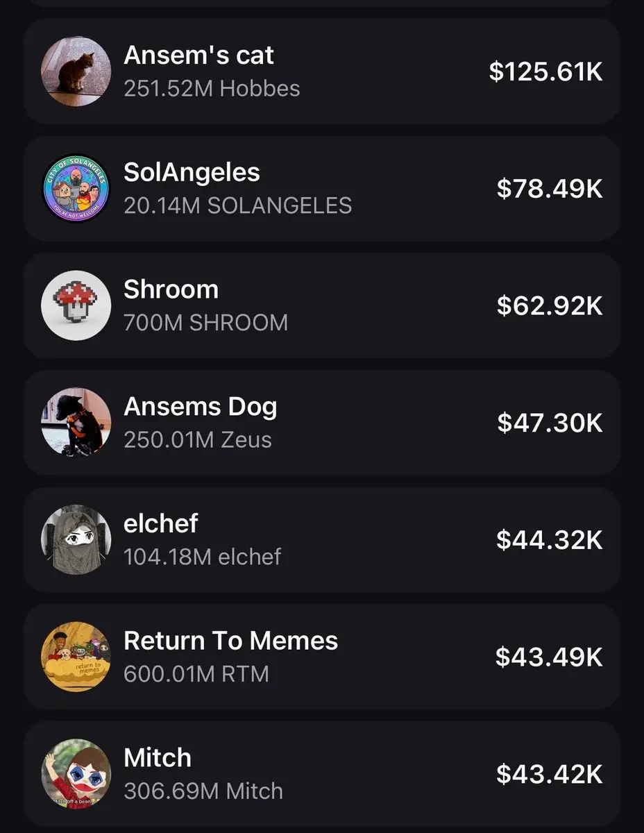
Task: Click the 600.01M RTM holdings text
Action: [196, 673]
